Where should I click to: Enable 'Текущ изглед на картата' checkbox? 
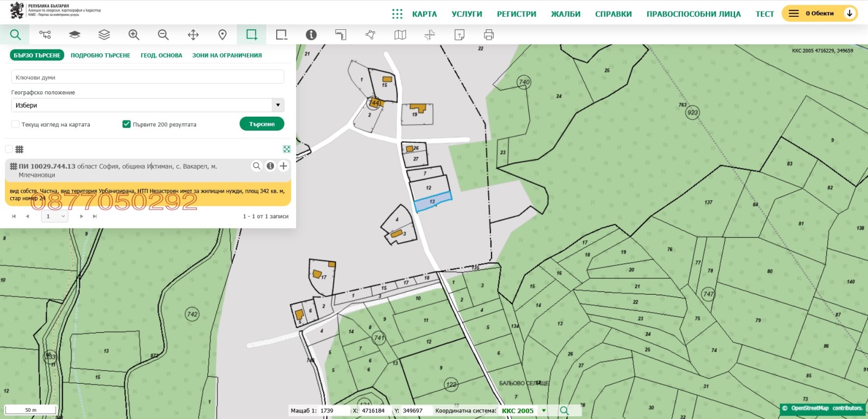pyautogui.click(x=16, y=124)
